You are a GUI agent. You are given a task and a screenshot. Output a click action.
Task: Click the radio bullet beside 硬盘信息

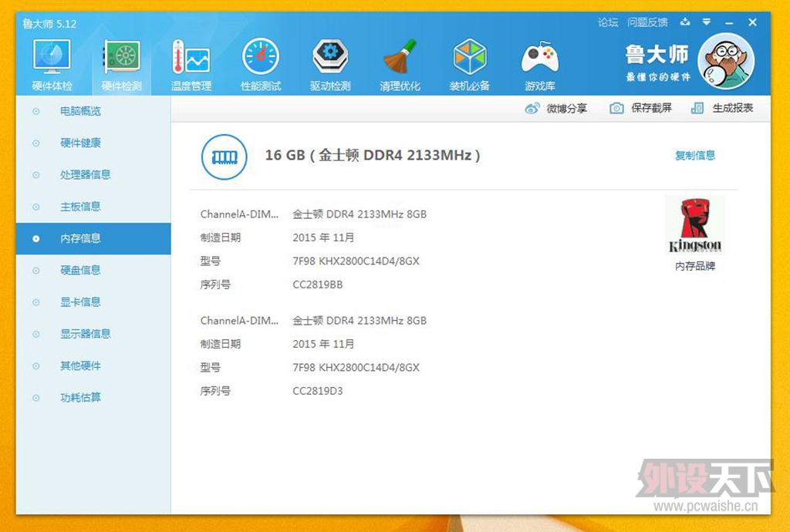click(35, 271)
